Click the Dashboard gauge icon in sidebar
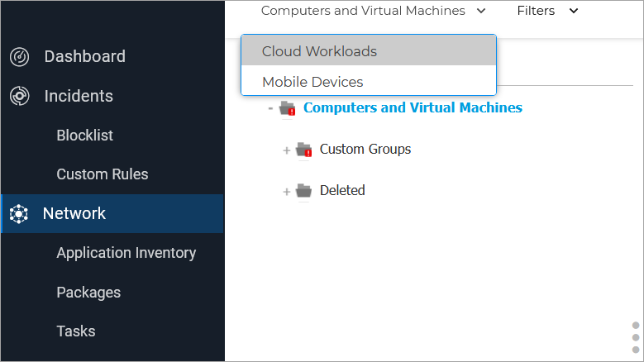This screenshot has width=644, height=362. tap(18, 57)
